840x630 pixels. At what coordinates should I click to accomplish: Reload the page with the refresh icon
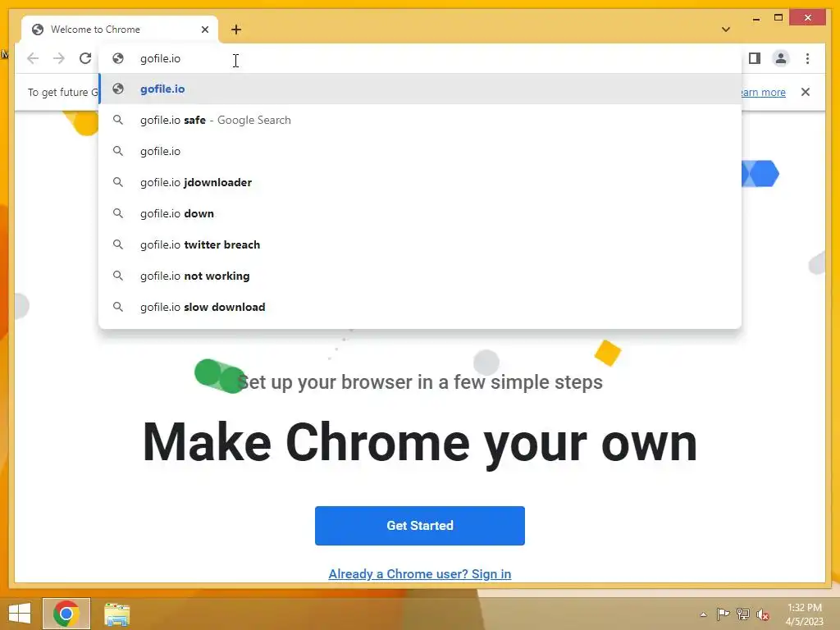(x=85, y=58)
